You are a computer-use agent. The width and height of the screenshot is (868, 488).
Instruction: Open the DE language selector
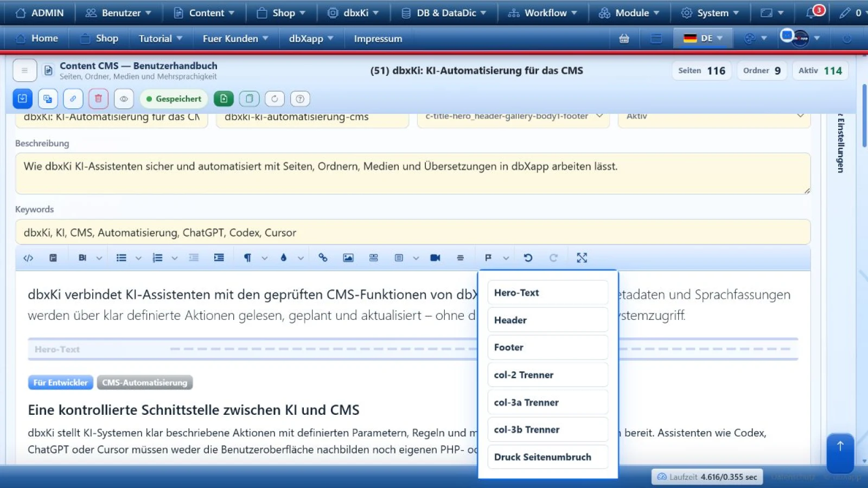(x=703, y=38)
